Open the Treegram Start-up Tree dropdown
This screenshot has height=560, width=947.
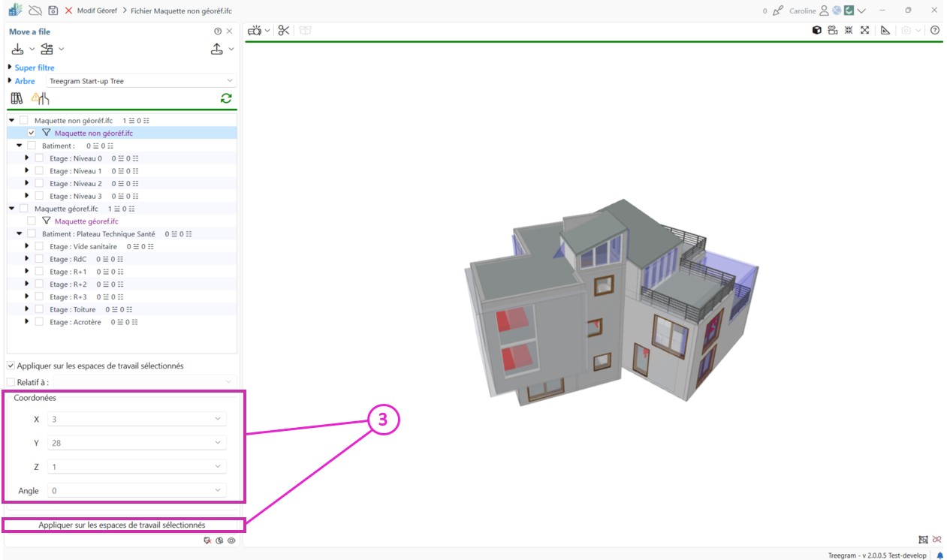click(x=141, y=81)
